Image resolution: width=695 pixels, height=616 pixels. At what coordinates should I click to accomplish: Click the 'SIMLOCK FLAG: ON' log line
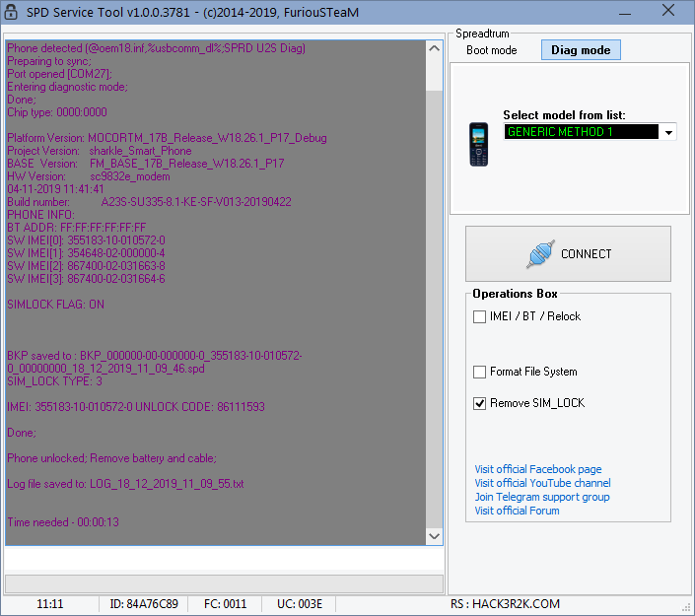(55, 305)
